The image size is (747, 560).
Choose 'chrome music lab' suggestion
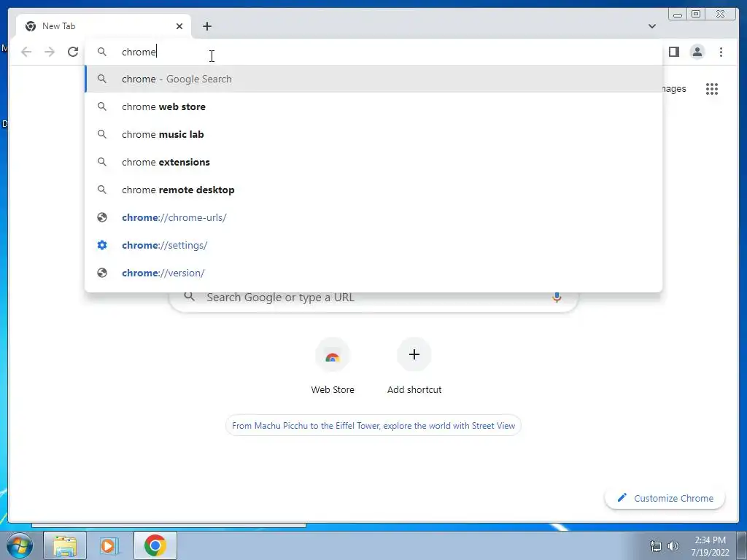373,134
